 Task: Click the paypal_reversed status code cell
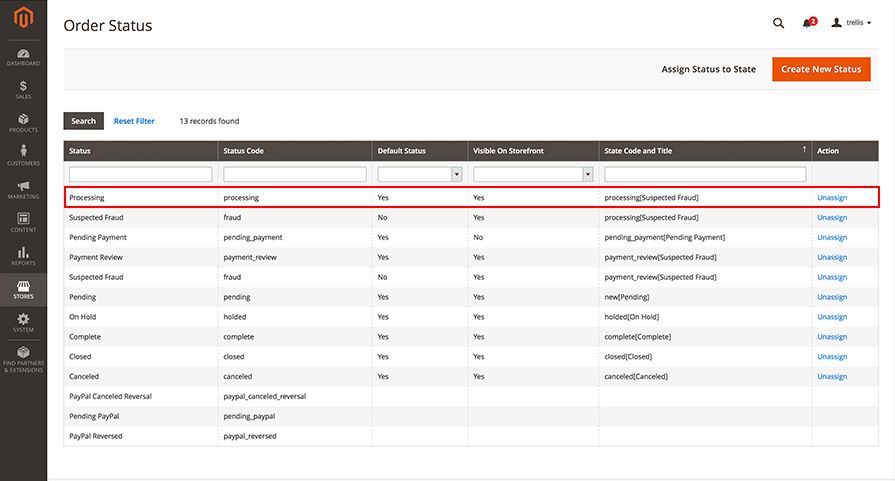point(250,436)
